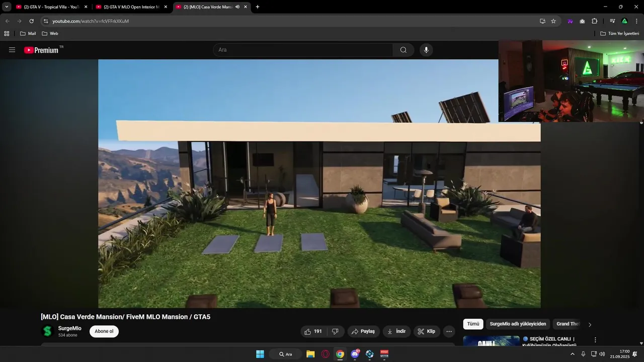Bookmark this page with the star icon
Viewport: 644px width, 362px height.
point(553,21)
